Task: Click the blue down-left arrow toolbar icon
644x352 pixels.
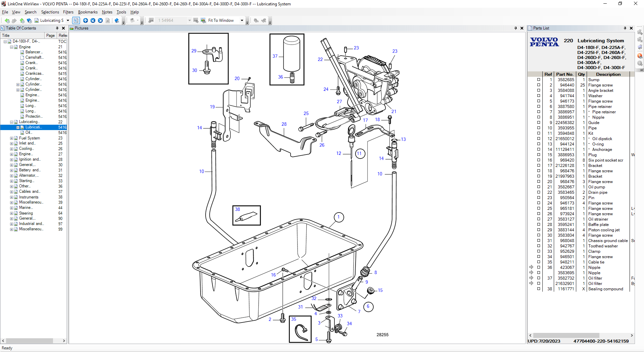Action: [93, 20]
